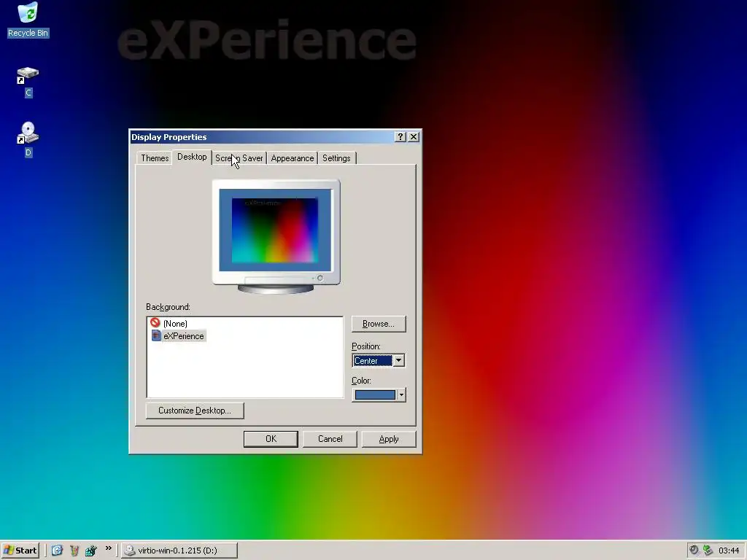Select (None) in the Background list
This screenshot has width=747, height=560.
coord(175,323)
